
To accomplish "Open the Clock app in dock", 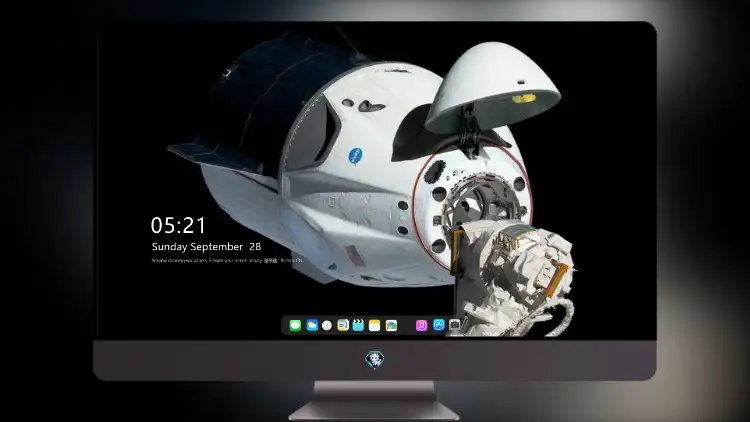I will tap(327, 325).
